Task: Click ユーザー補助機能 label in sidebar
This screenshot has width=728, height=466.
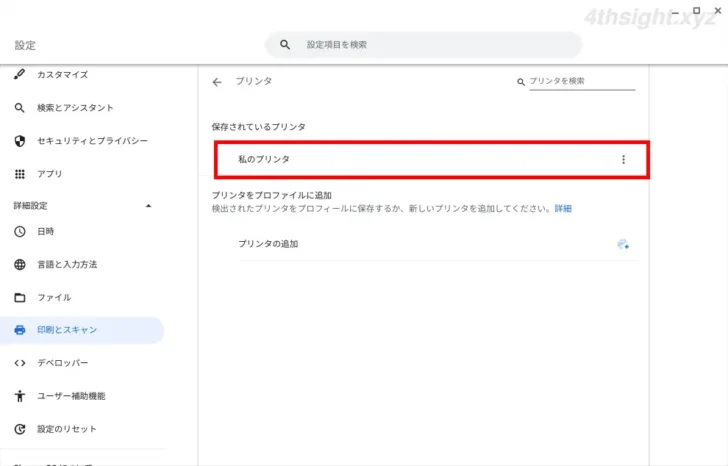Action: click(71, 396)
